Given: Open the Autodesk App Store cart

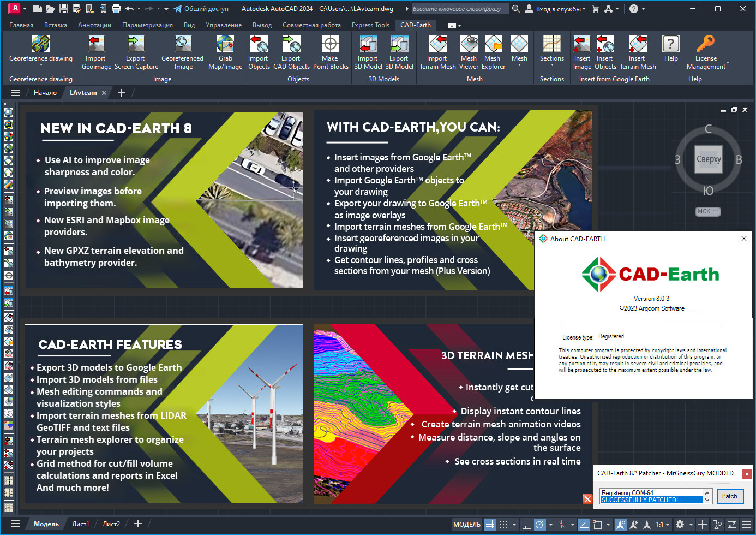Looking at the screenshot, I should coord(595,9).
